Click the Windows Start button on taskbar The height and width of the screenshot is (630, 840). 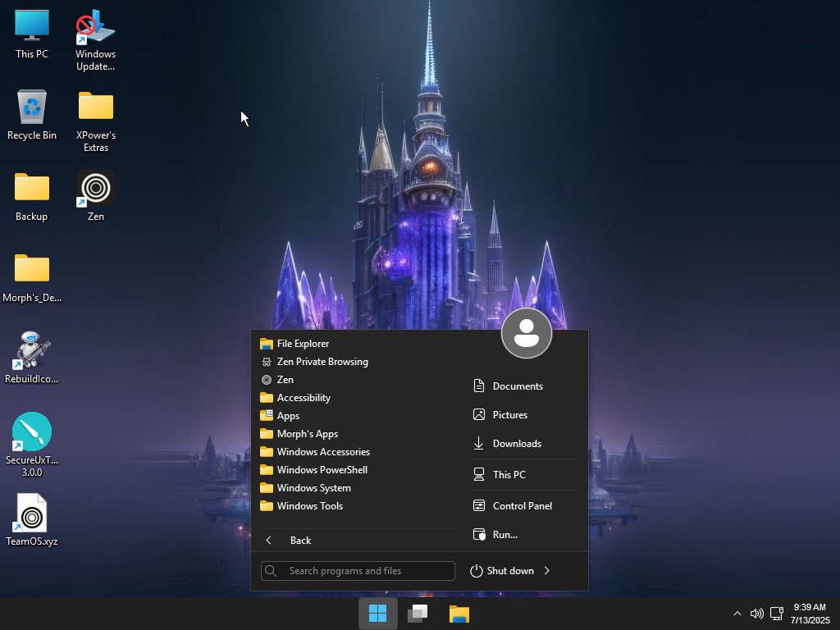377,614
